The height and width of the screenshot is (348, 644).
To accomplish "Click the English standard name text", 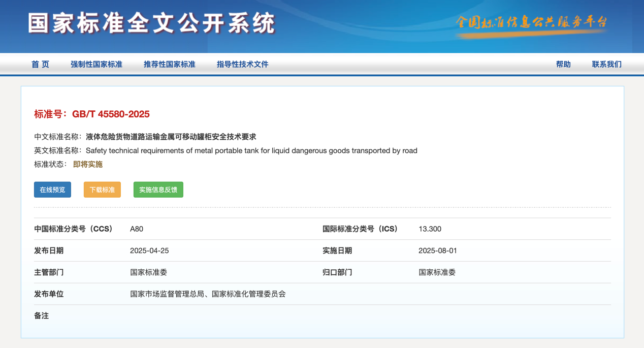I will point(251,151).
